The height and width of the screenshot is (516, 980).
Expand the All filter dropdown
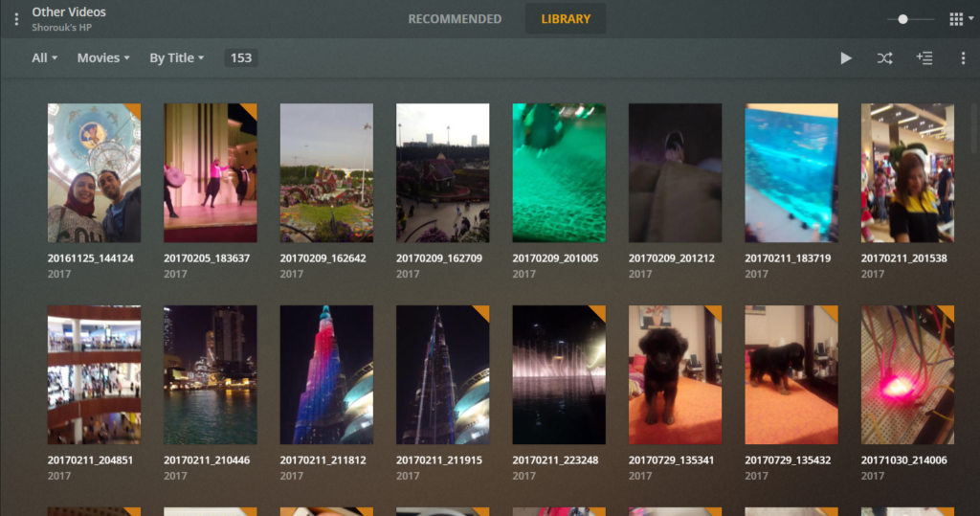[44, 58]
